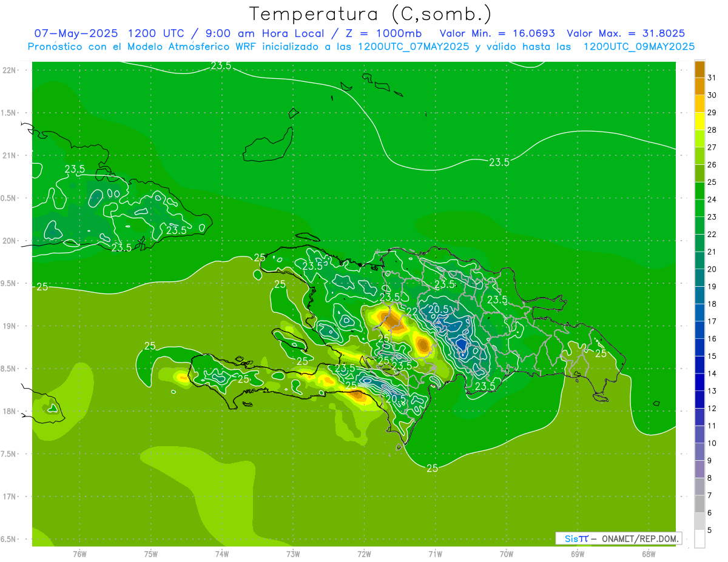Screen dimensions: 728x562
Task: Click the color bar value 5
Action: (710, 530)
